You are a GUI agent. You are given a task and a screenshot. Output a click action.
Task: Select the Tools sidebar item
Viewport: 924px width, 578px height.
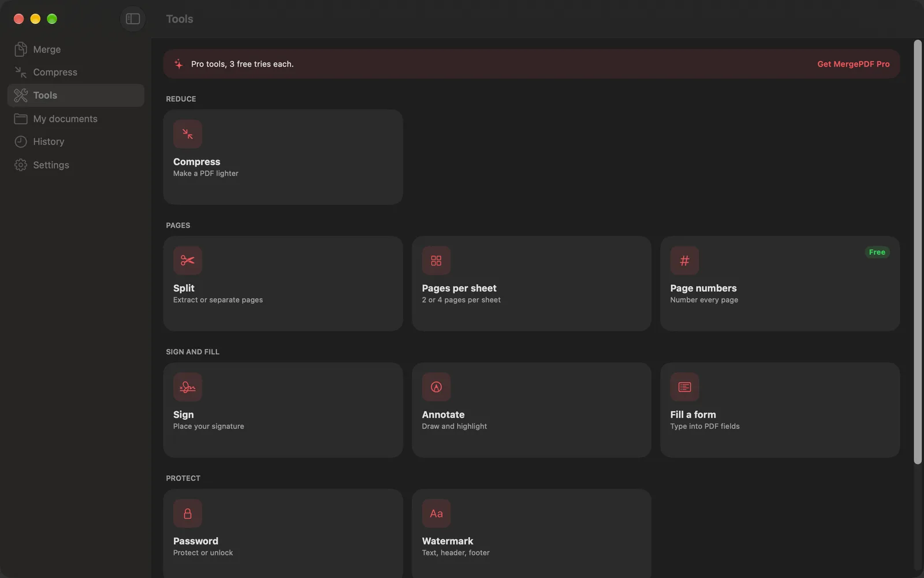[76, 95]
